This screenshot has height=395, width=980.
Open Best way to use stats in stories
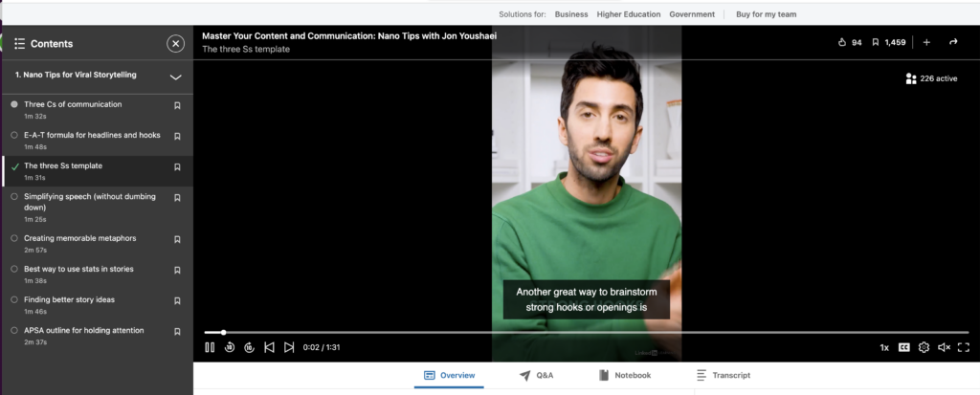78,269
